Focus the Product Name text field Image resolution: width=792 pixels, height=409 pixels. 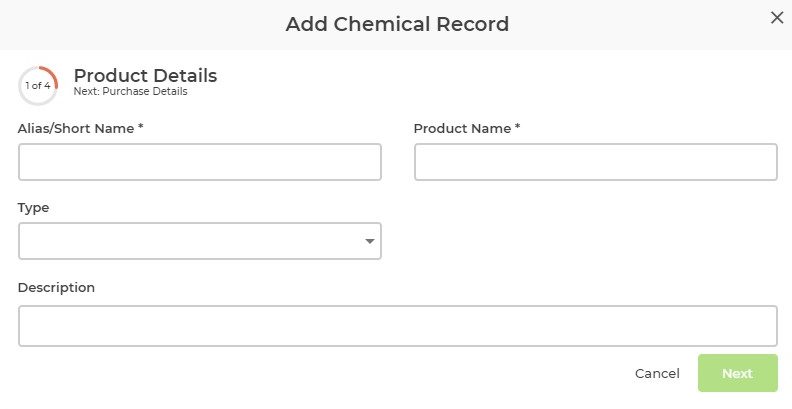(595, 162)
